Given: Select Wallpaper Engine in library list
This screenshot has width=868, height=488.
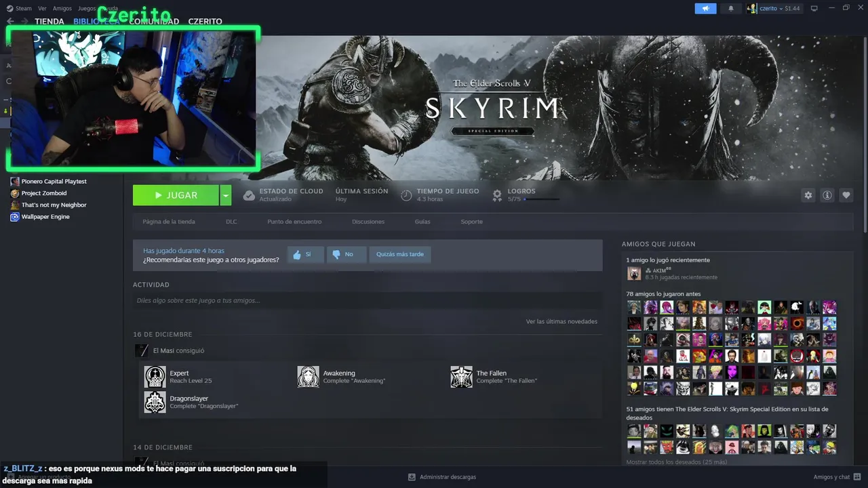Looking at the screenshot, I should coord(45,217).
